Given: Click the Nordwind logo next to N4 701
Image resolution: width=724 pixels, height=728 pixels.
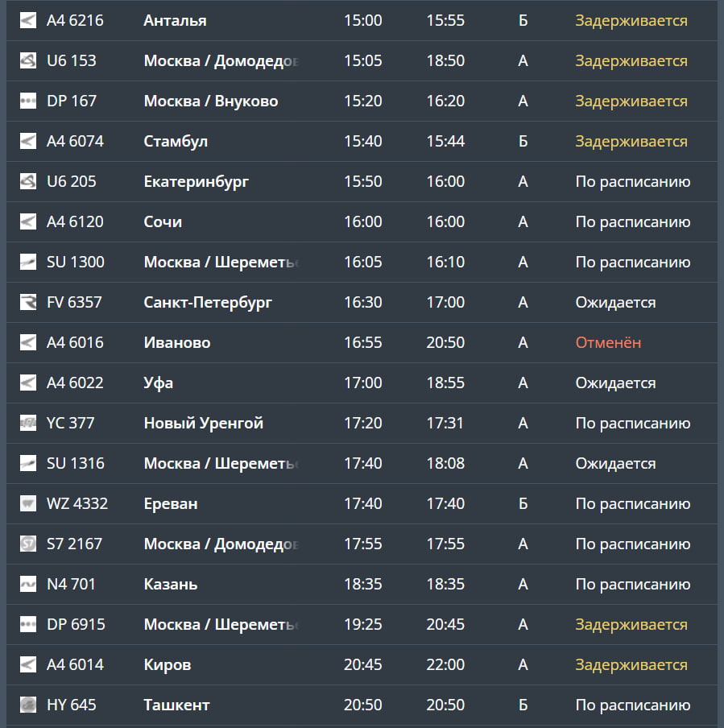Looking at the screenshot, I should (x=28, y=584).
